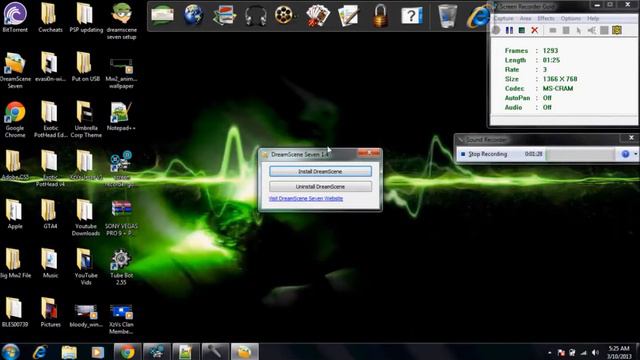
Task: Select the Music folder on desktop
Action: point(50,263)
